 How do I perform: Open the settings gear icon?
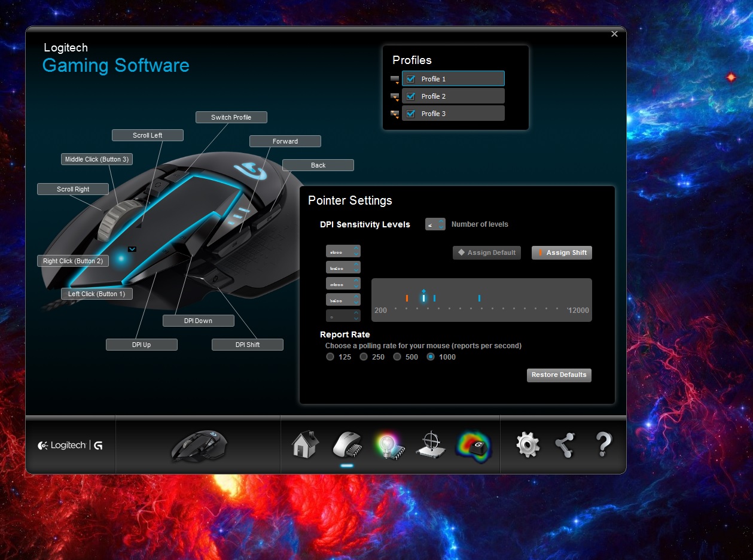(528, 445)
